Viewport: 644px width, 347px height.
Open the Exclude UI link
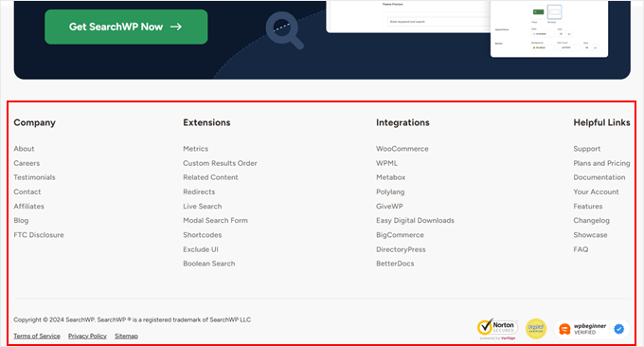(x=201, y=249)
